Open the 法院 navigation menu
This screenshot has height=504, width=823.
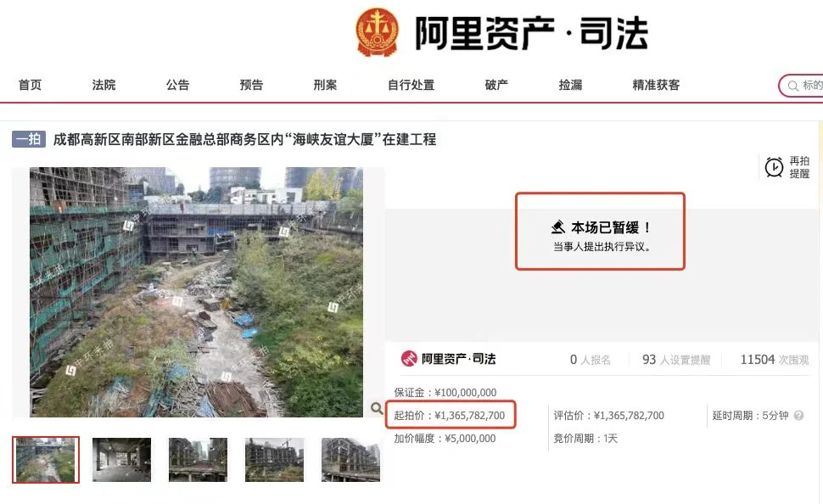point(104,85)
